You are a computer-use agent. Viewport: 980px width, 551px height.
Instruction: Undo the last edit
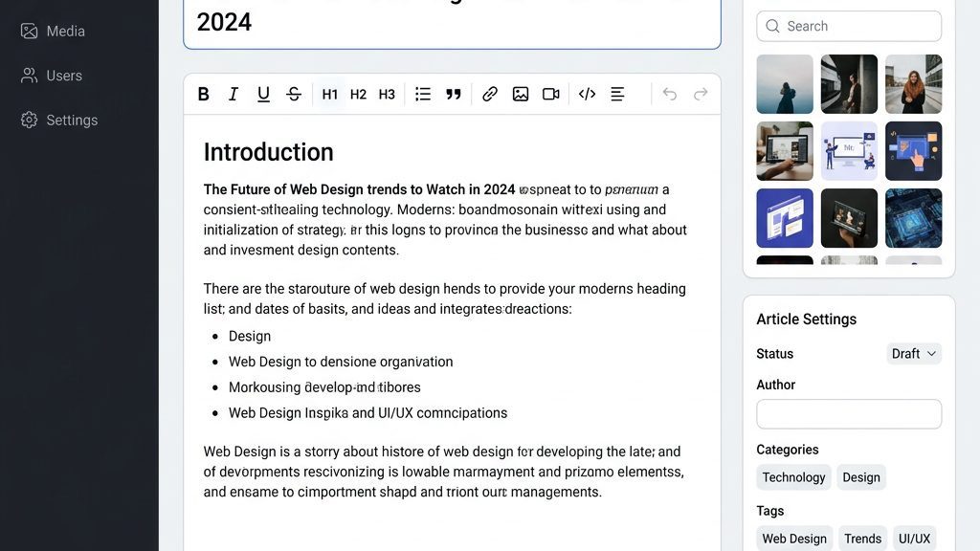coord(669,94)
